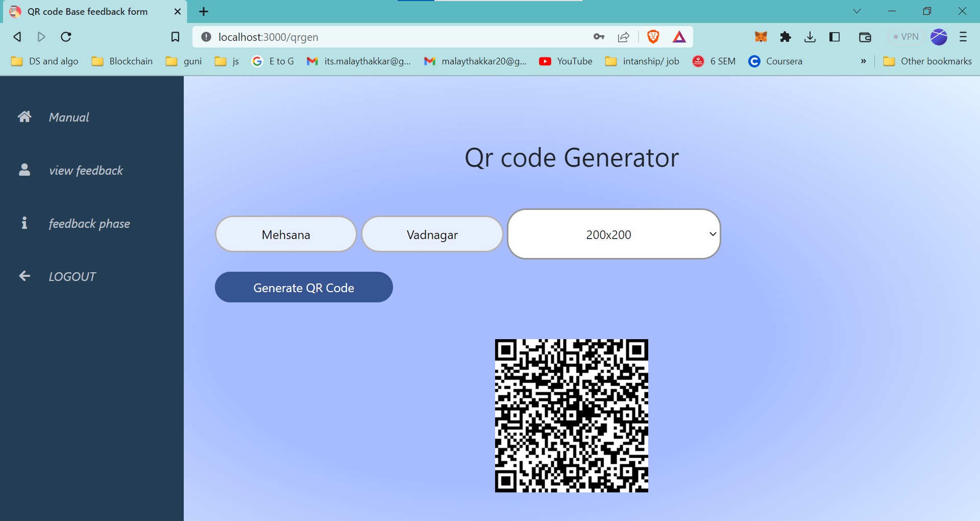Open the view feedback menu item

86,171
